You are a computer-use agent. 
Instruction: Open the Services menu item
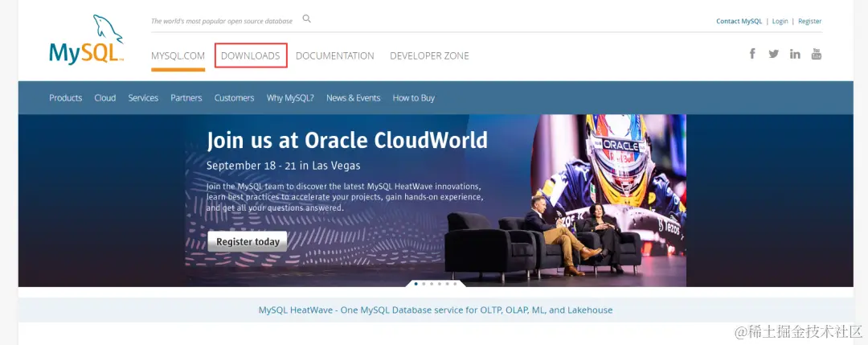point(143,98)
